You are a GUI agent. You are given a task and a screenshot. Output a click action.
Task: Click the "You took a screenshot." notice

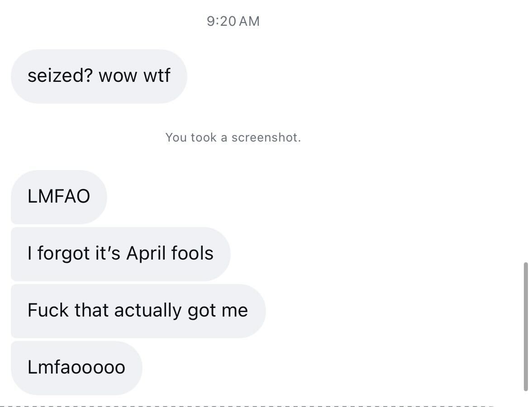click(x=233, y=137)
